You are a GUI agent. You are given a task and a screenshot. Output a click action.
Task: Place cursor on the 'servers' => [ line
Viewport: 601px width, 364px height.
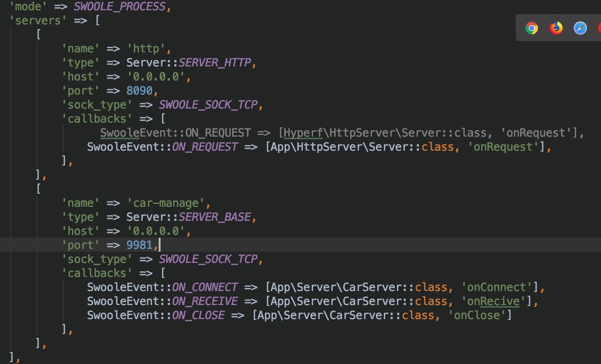pos(51,20)
